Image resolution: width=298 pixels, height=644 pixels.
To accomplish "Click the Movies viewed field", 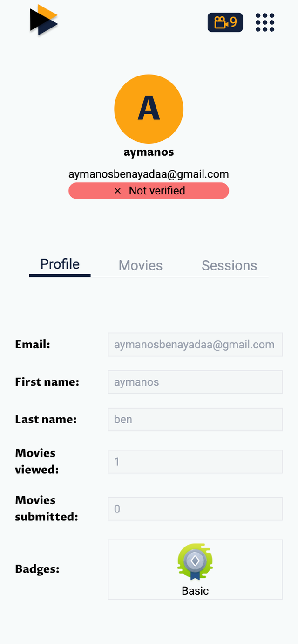I will [x=195, y=462].
